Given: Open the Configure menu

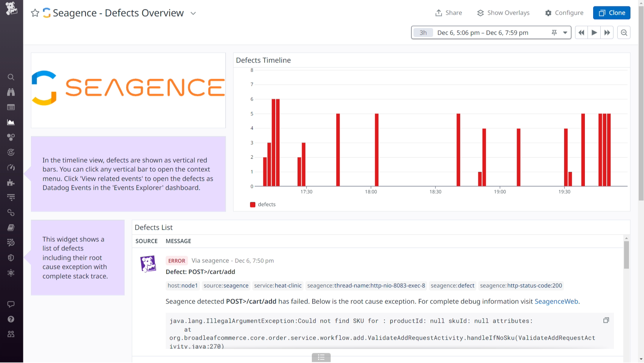Looking at the screenshot, I should (x=564, y=12).
